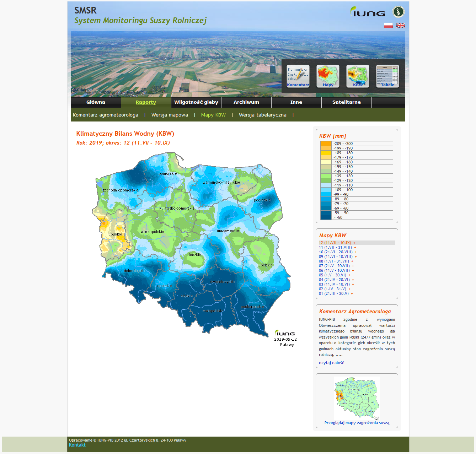Expand period 11 (1.VII - 31.VIII) plus sign
Screen dimensions: 476x454
355,248
